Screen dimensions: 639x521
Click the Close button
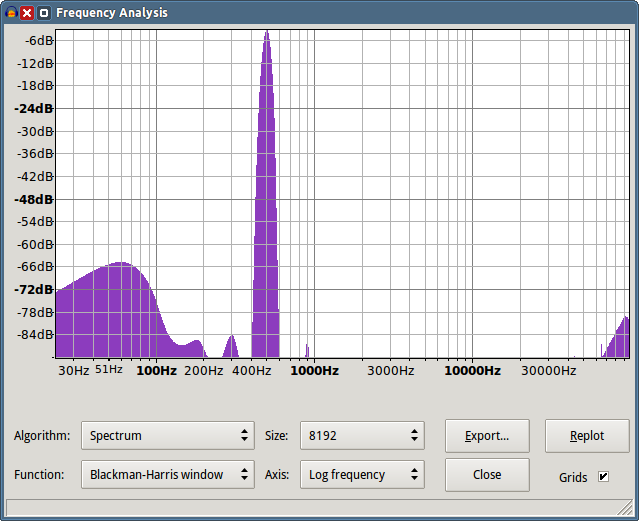pyautogui.click(x=487, y=475)
